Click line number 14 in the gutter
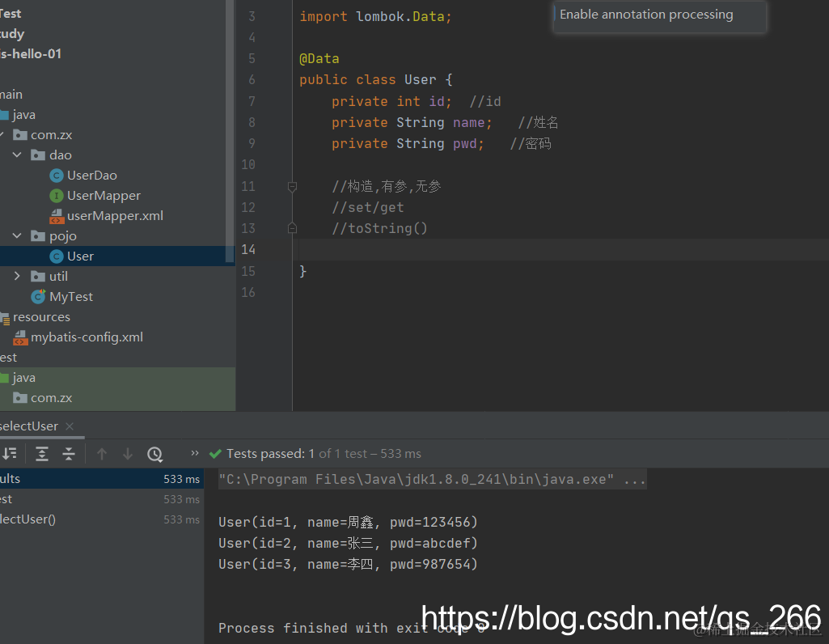The image size is (829, 644). point(248,249)
